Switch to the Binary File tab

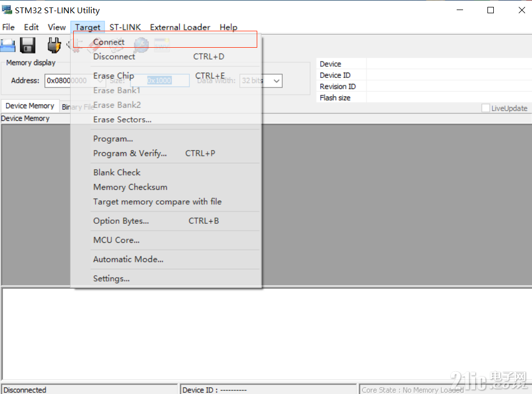[77, 107]
